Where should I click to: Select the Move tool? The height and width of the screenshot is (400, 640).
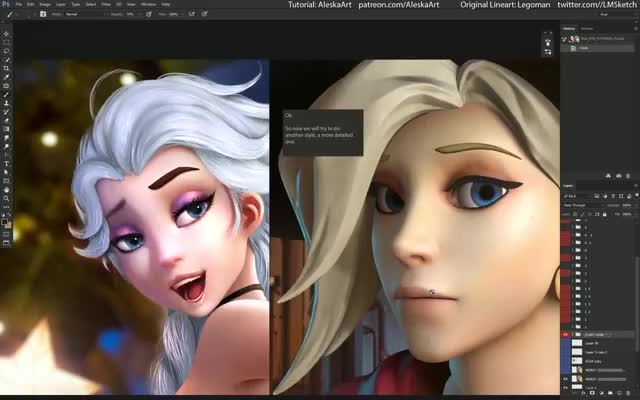(6, 34)
